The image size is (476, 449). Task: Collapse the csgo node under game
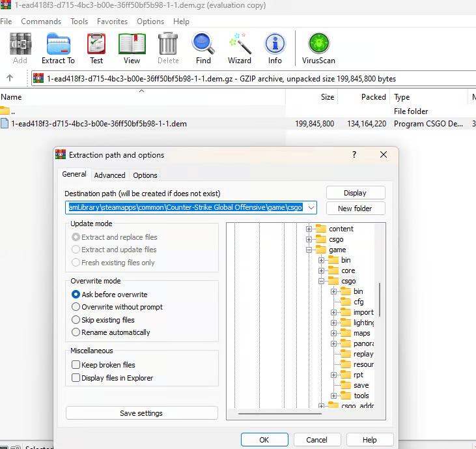[x=321, y=281]
